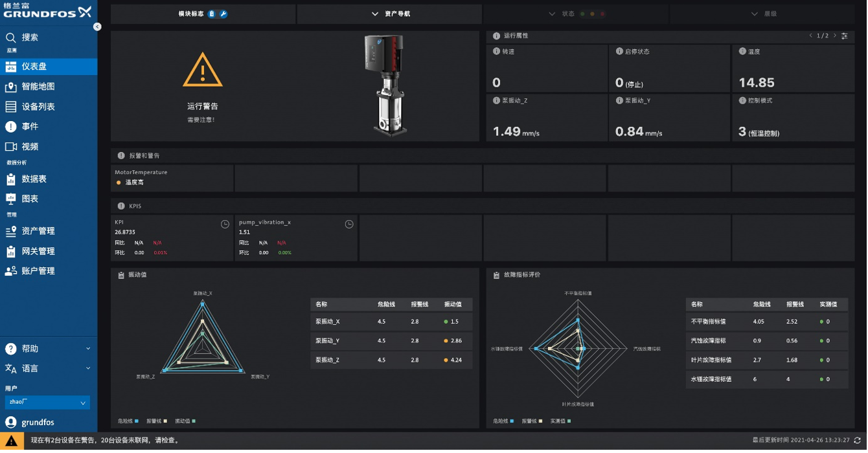Expand the 状态 status dropdown
Viewport: 868px width, 453px height.
tap(576, 14)
